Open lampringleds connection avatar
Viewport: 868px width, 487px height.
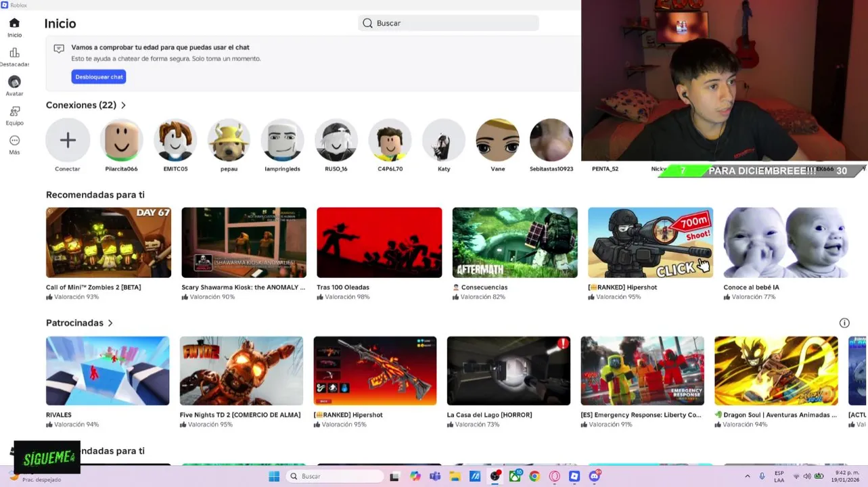282,140
